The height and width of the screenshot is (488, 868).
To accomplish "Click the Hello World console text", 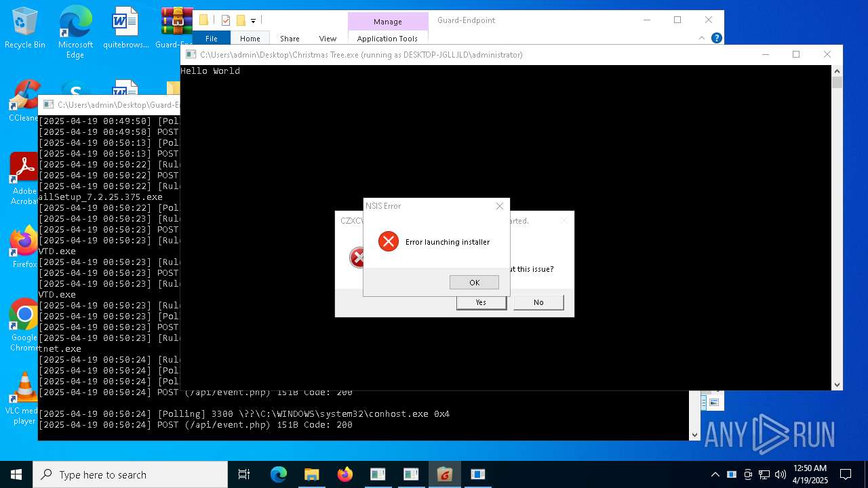I will [210, 70].
